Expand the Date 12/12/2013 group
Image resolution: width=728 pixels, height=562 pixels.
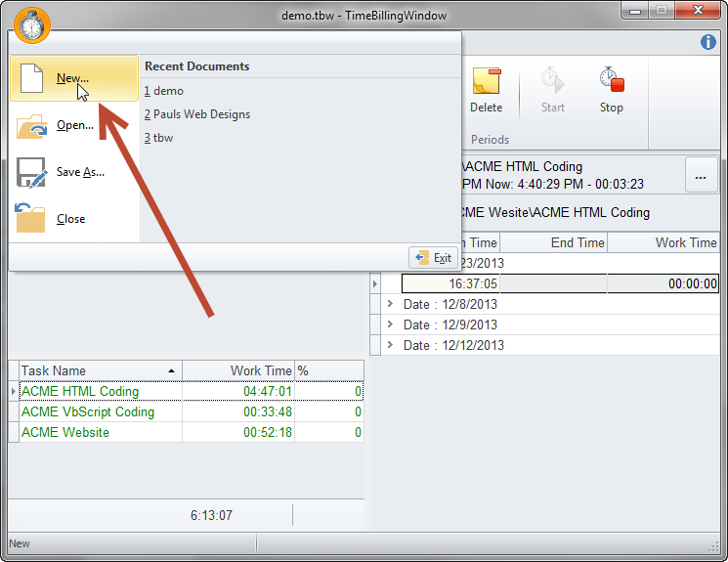(x=391, y=345)
